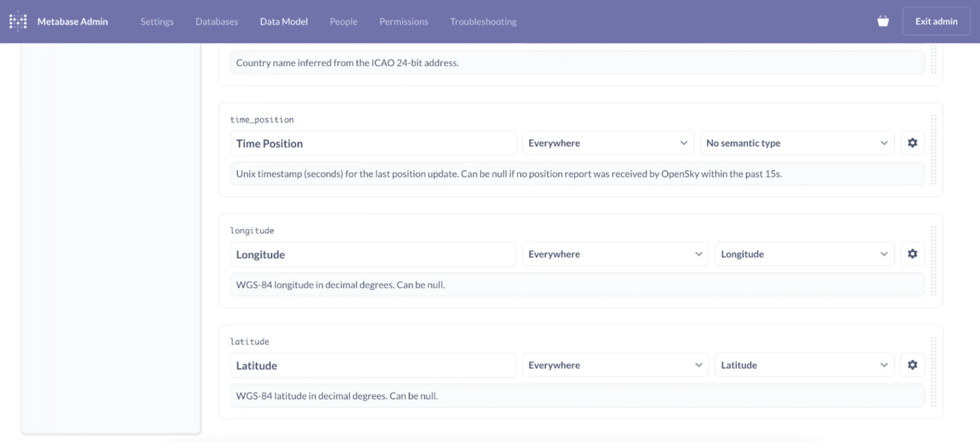Viewport: 980px width, 442px height.
Task: Switch to the Databases admin section
Action: pyautogui.click(x=217, y=21)
